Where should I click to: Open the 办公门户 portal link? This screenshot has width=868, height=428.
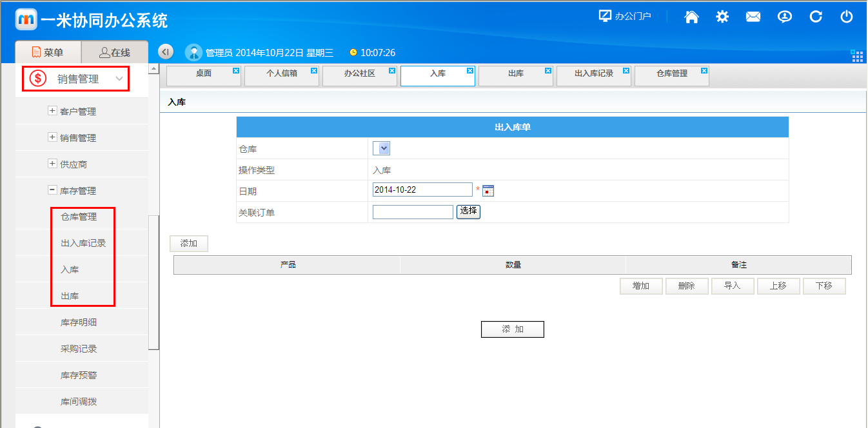pyautogui.click(x=625, y=16)
